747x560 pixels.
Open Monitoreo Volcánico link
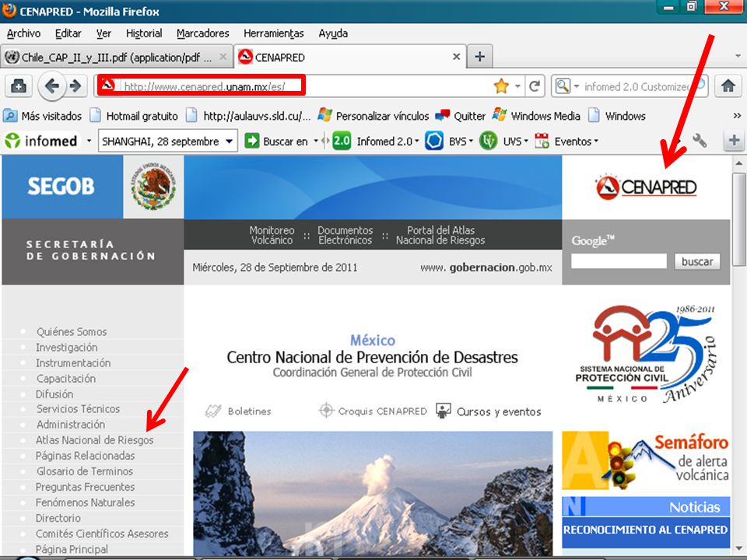(272, 235)
